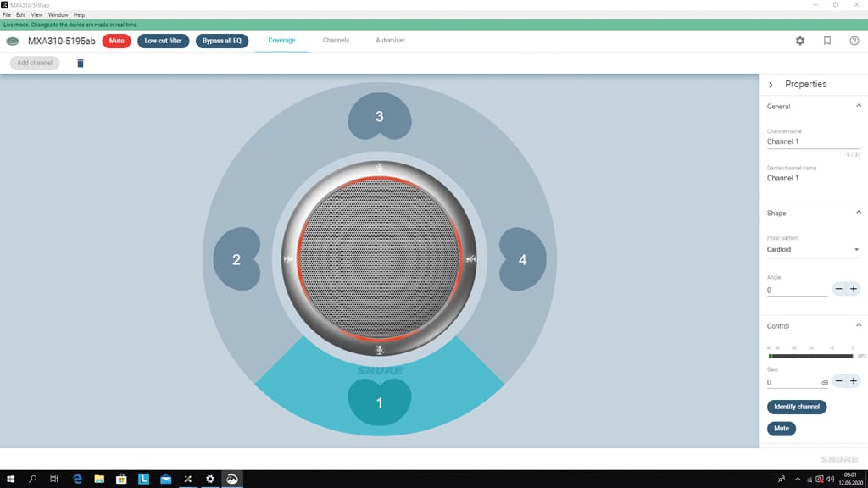Click the channel level meter bar
The width and height of the screenshot is (868, 488).
(811, 356)
